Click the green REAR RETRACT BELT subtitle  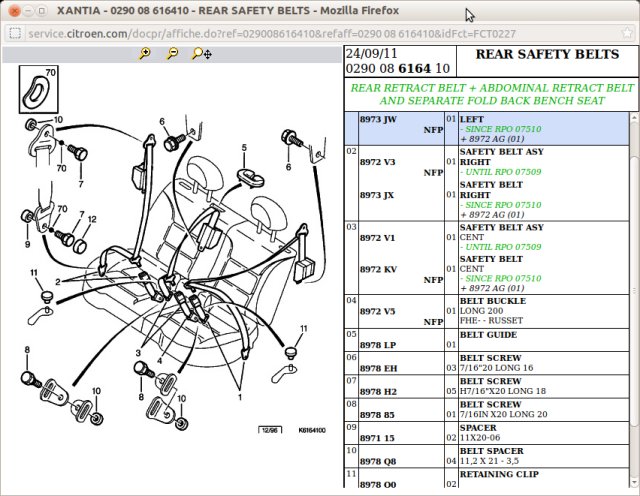(492, 94)
